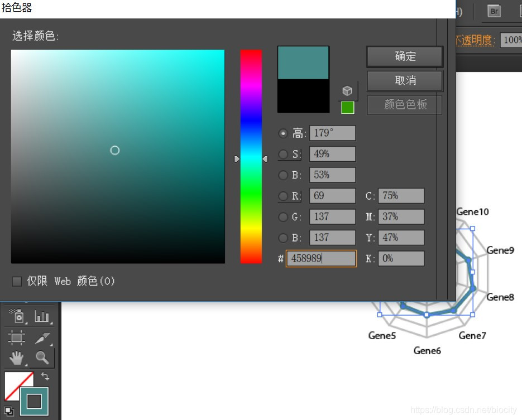Click the out-of-web-color cube warning icon

347,91
